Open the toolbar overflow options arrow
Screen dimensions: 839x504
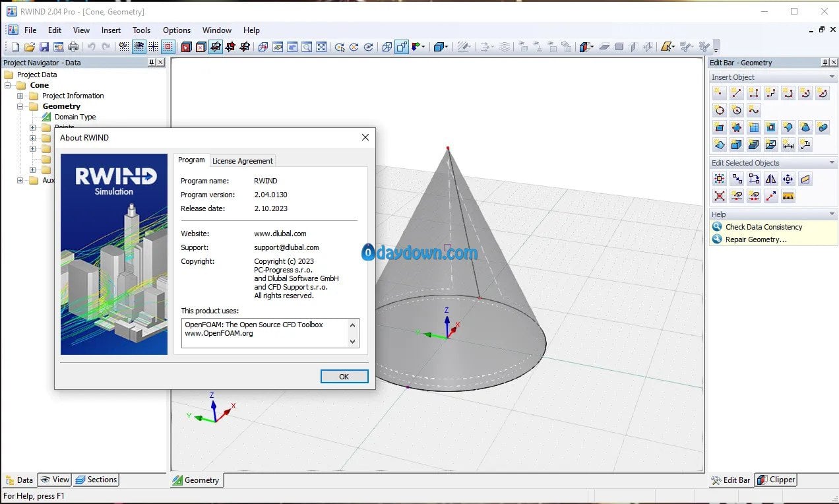(716, 47)
